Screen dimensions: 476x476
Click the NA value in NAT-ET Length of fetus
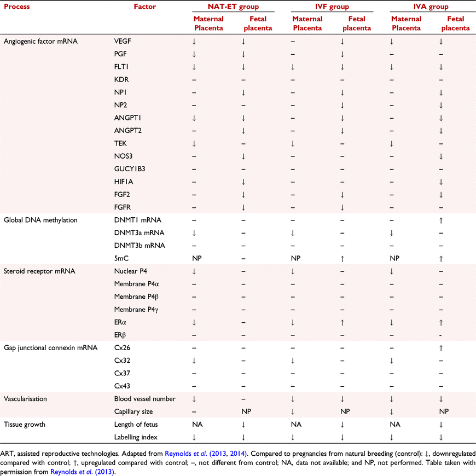pos(198,425)
